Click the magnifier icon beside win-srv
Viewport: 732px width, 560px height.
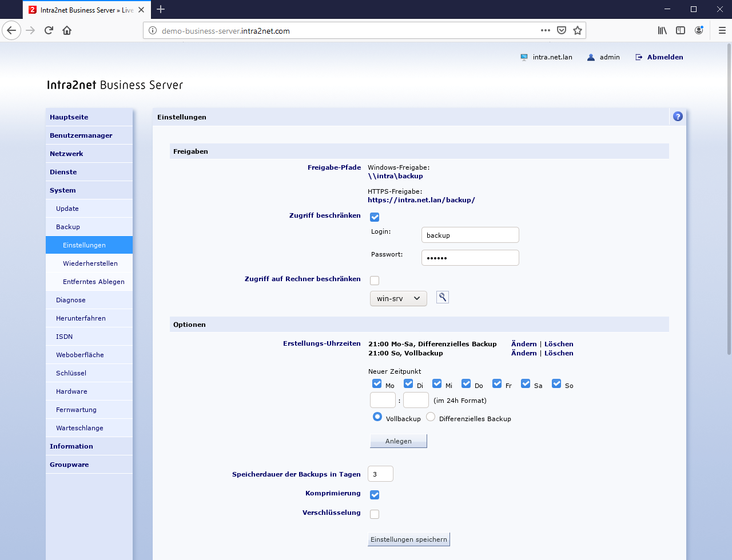pyautogui.click(x=443, y=297)
